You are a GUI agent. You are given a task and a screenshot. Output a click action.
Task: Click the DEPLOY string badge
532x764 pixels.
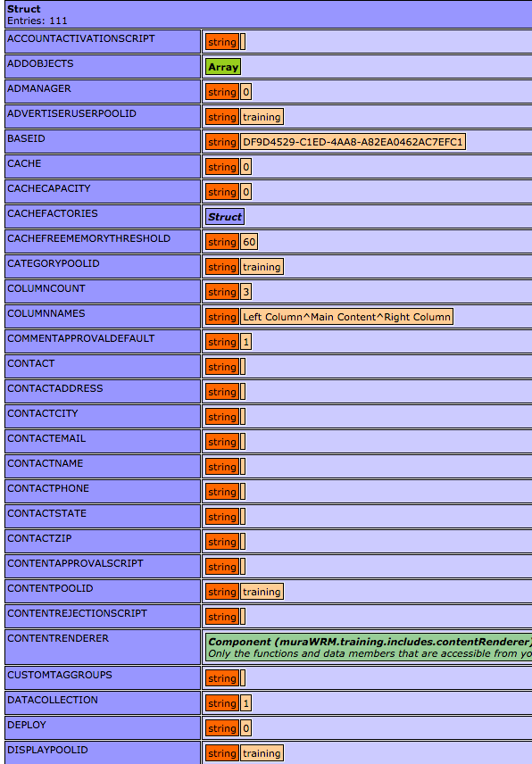(x=222, y=728)
